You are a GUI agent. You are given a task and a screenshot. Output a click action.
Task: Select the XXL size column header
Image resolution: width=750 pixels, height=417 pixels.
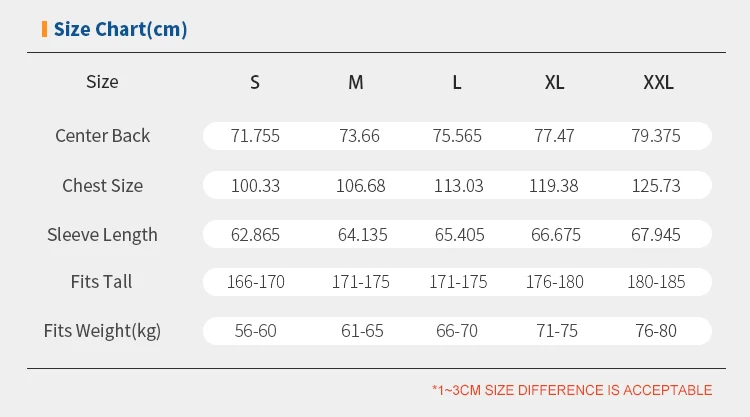coord(658,83)
